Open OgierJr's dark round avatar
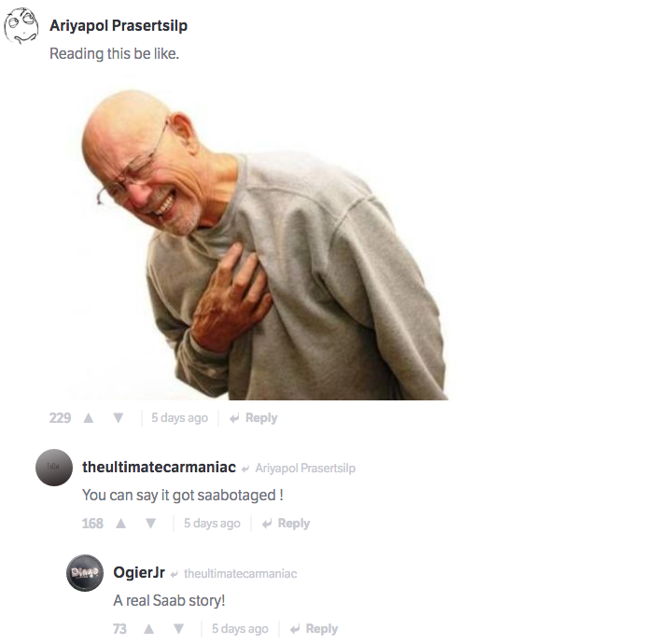 click(85, 573)
